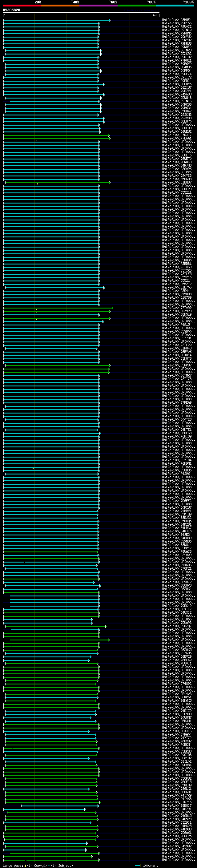
Task: Click the purple ~60% identity legend segment
Action: (99, 6)
